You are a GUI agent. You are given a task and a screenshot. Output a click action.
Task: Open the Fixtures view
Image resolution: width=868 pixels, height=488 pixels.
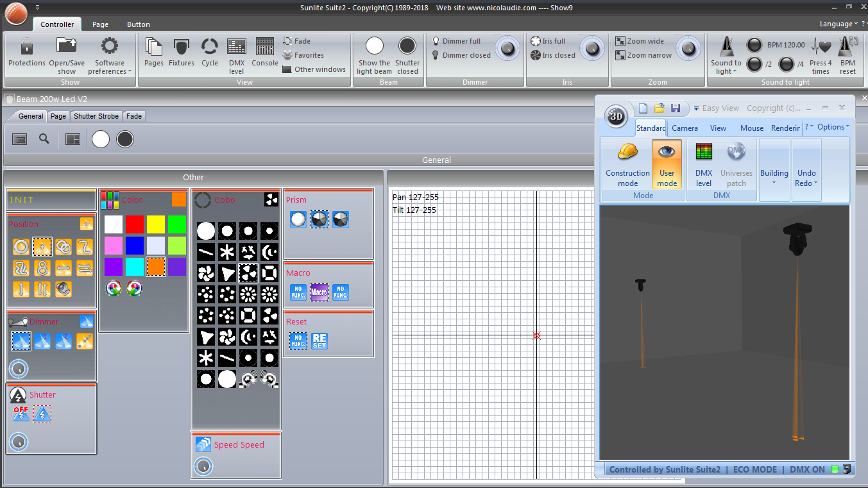(x=182, y=53)
